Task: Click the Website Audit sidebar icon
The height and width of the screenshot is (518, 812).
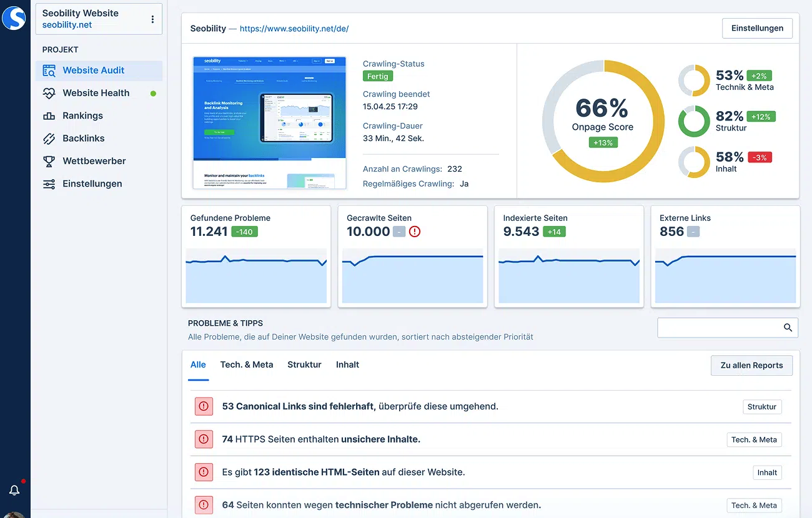Action: tap(49, 71)
